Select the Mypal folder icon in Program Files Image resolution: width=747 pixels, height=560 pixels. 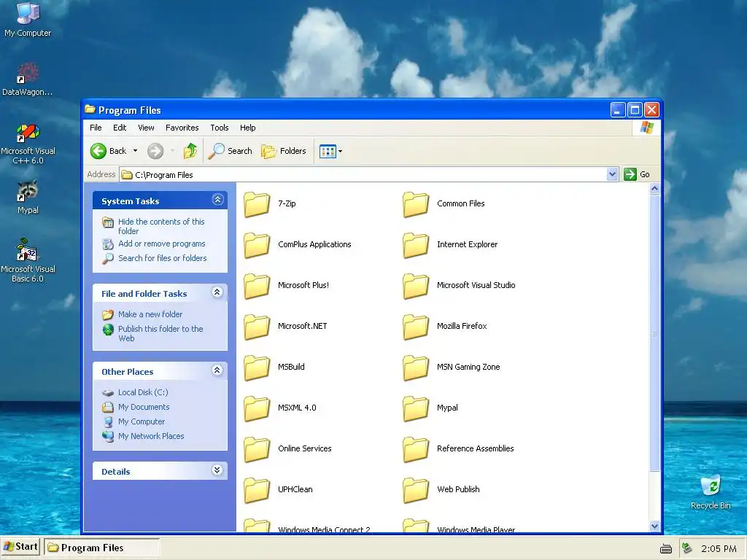click(416, 409)
